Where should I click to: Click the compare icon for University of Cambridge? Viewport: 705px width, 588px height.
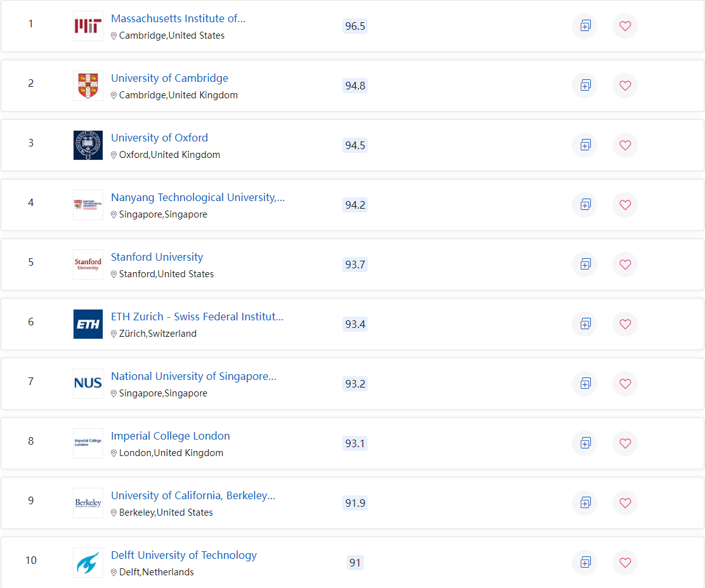click(585, 86)
